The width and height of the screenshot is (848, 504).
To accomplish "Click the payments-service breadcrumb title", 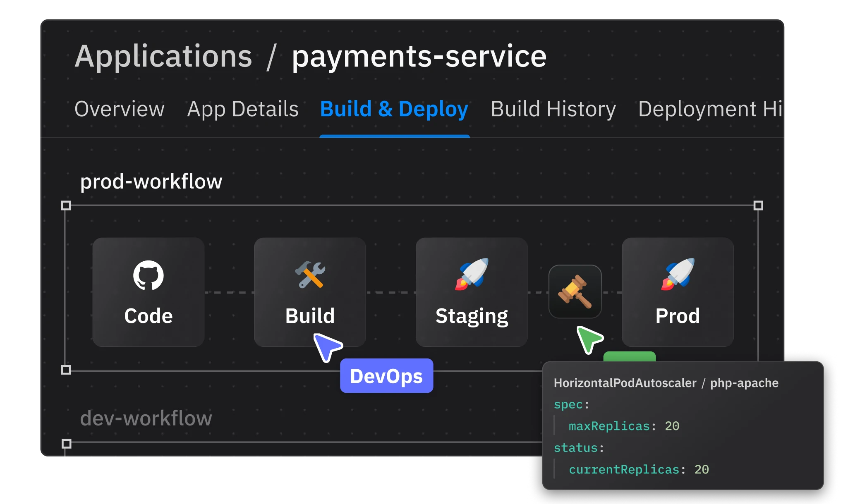I will coord(419,56).
